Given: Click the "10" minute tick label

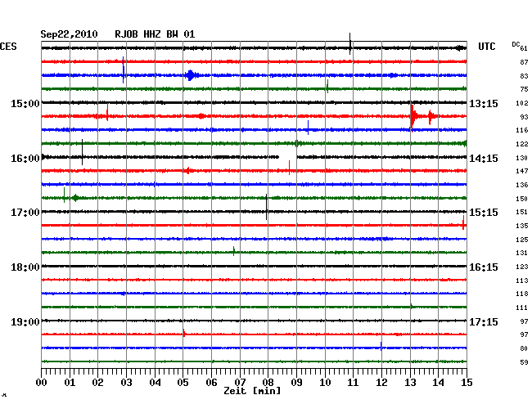Looking at the screenshot, I should tap(325, 383).
